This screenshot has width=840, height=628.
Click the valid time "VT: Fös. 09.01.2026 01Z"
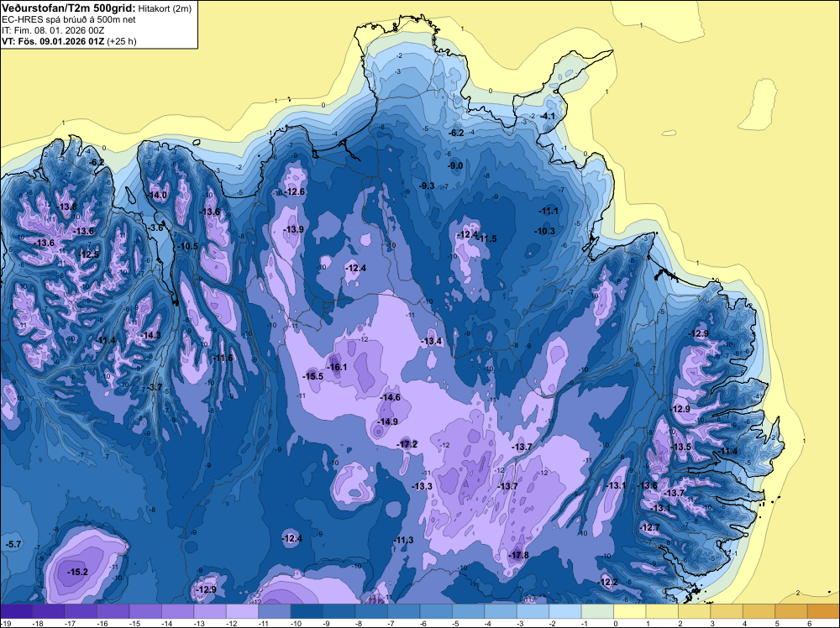[x=53, y=41]
